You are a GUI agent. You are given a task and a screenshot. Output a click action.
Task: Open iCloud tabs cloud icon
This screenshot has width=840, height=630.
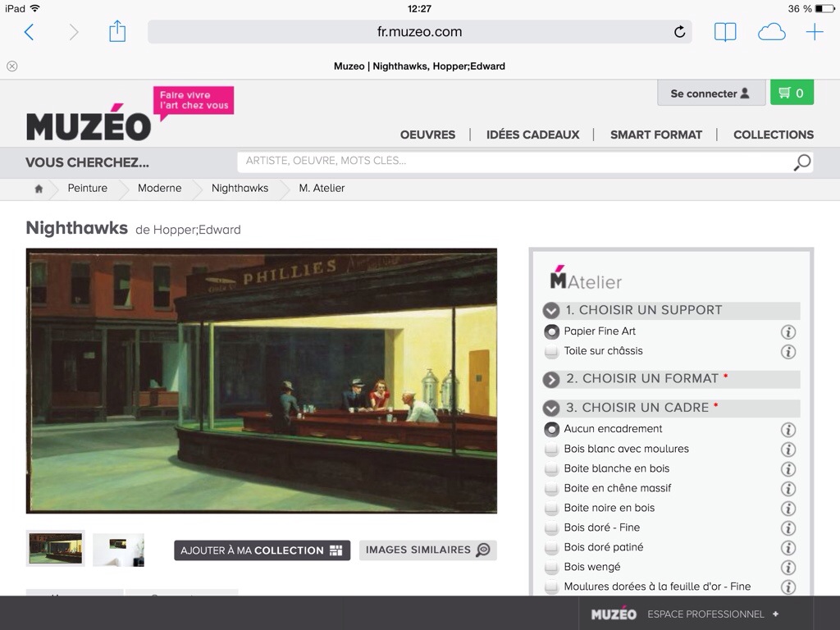tap(771, 32)
